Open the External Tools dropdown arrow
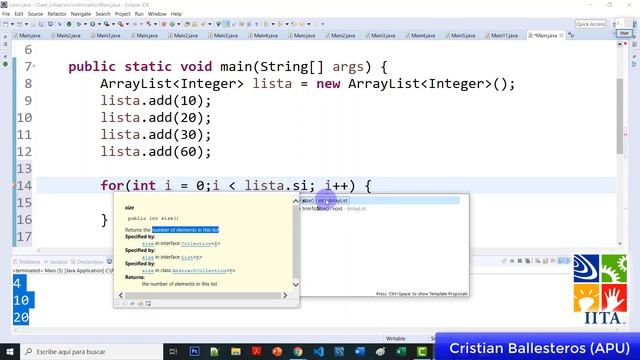Viewport: 640px width, 360px height. (127, 24)
